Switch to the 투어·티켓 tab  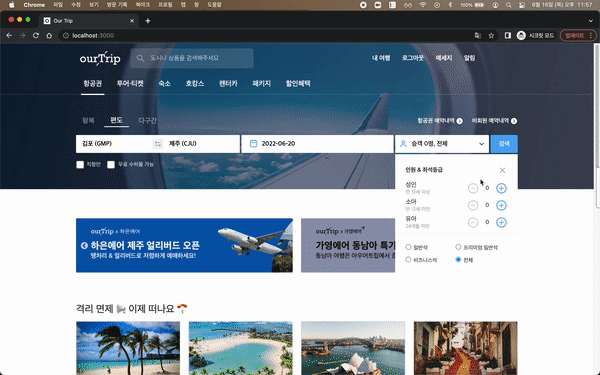130,83
